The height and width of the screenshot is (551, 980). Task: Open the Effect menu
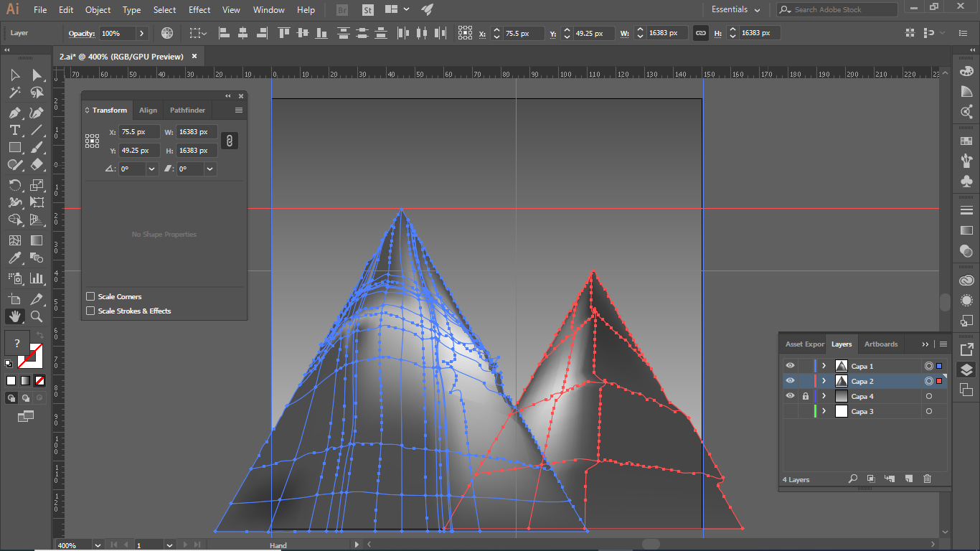[x=199, y=10]
